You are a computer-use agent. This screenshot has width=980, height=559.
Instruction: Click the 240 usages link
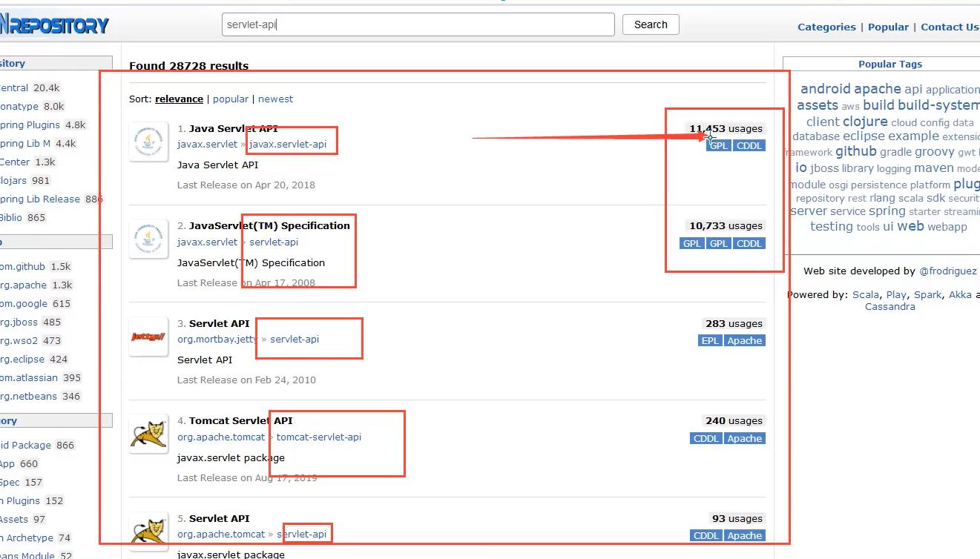click(x=734, y=420)
